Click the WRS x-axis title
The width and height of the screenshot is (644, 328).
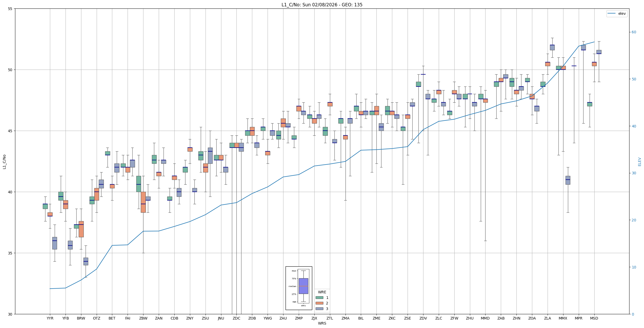(322, 323)
